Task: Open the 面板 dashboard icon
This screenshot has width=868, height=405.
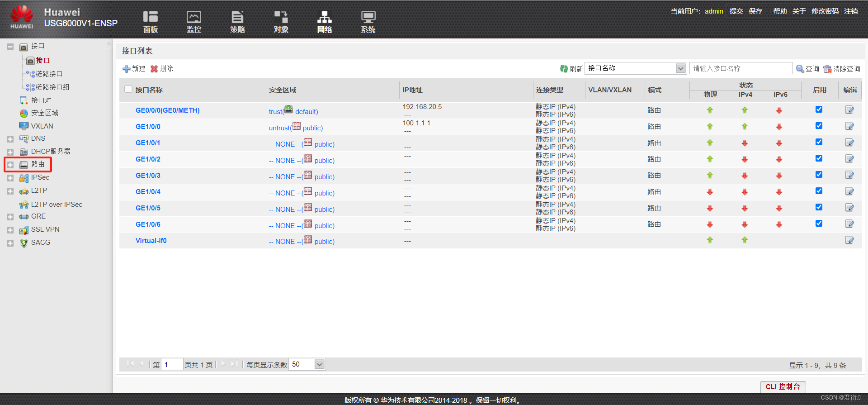Action: pyautogui.click(x=150, y=22)
